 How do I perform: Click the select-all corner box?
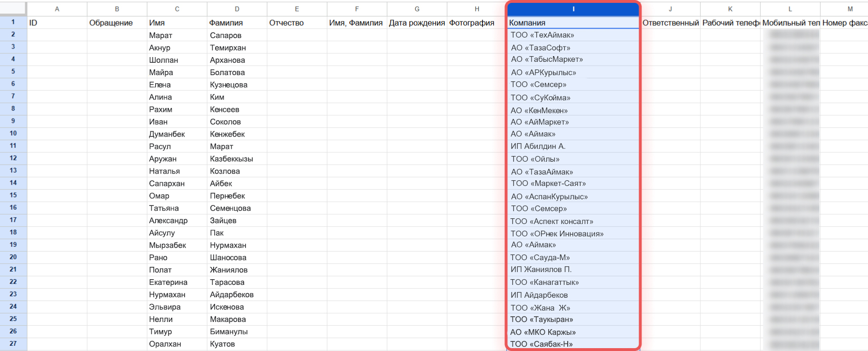coord(13,9)
